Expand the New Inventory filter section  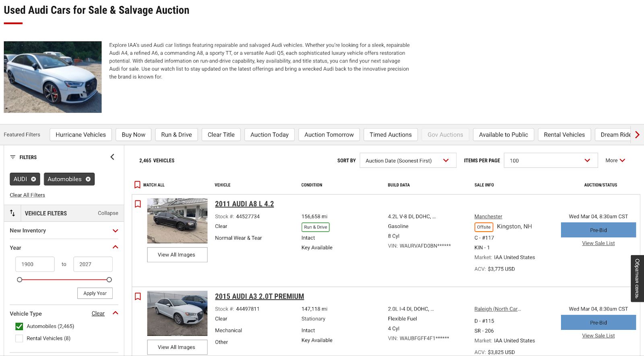(x=116, y=231)
